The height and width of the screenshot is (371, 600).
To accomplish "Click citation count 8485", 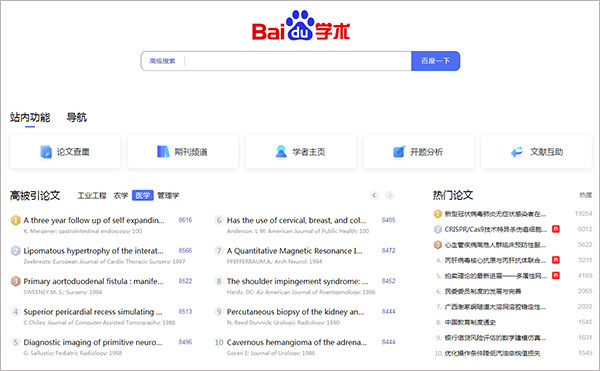I will (x=388, y=220).
